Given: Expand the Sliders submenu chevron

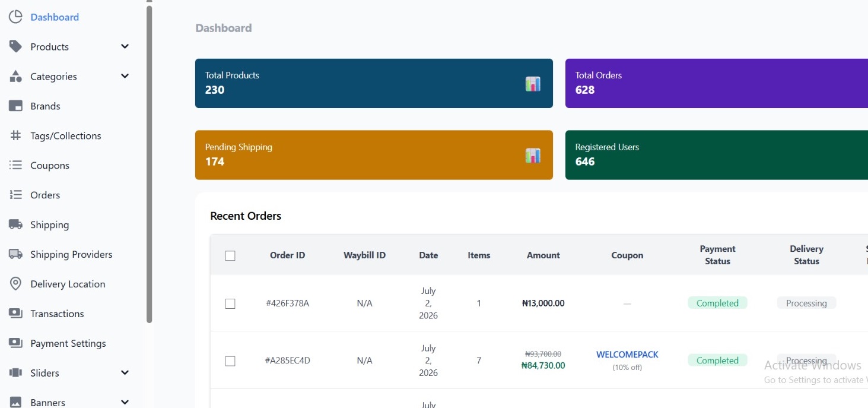Looking at the screenshot, I should (125, 373).
